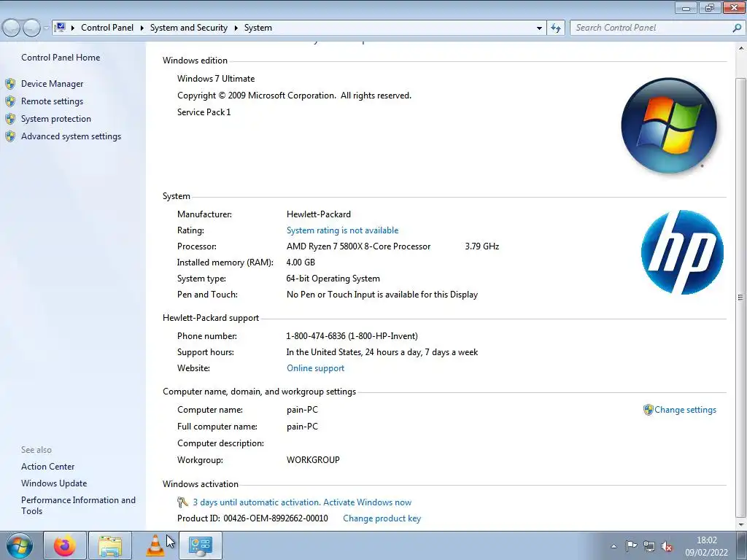747x560 pixels.
Task: Open the Online support website link
Action: pyautogui.click(x=315, y=368)
